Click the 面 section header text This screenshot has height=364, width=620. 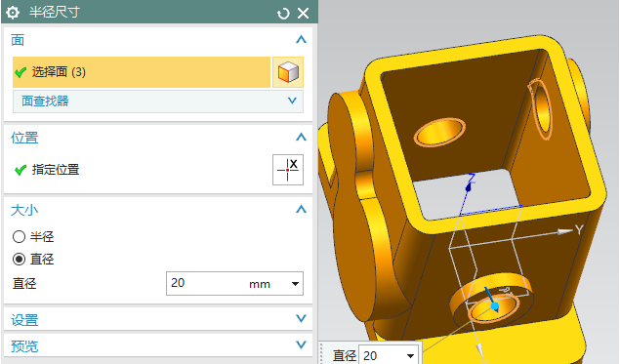coord(18,40)
